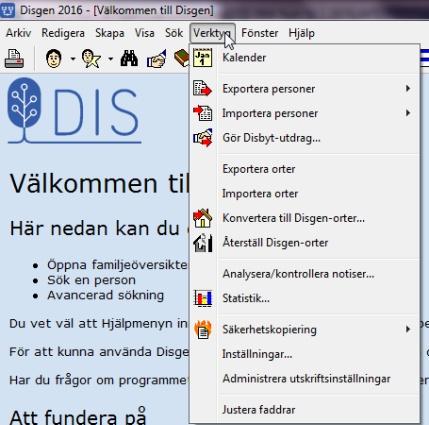Select Justera faddrar menu entry
429x425 pixels.
point(304,410)
